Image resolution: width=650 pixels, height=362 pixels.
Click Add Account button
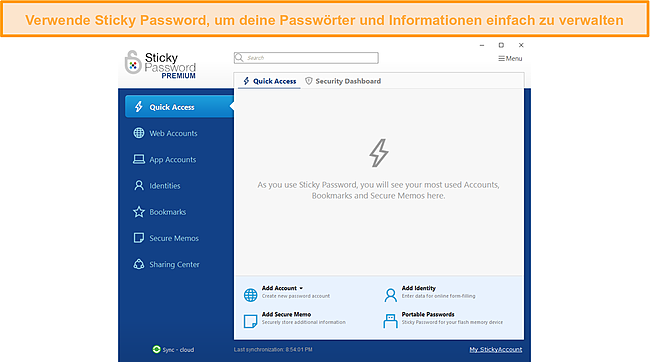point(279,288)
